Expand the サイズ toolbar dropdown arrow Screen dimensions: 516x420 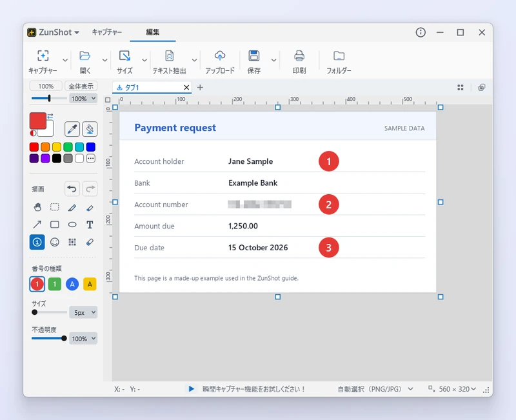point(144,60)
